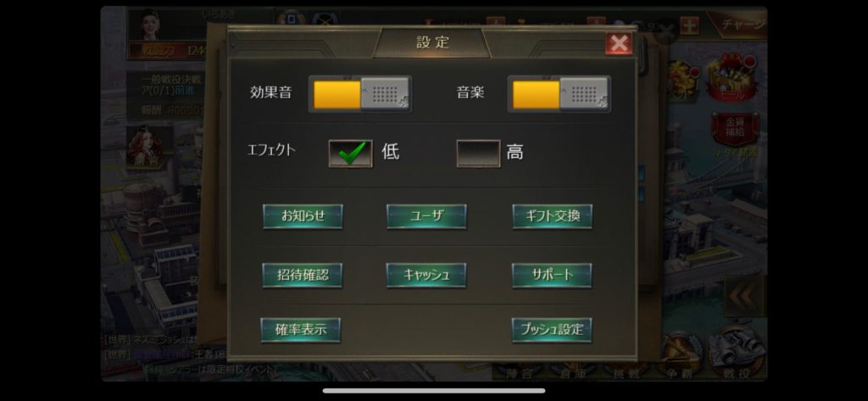
Task: Check the 高 effect quality box
Action: 478,153
